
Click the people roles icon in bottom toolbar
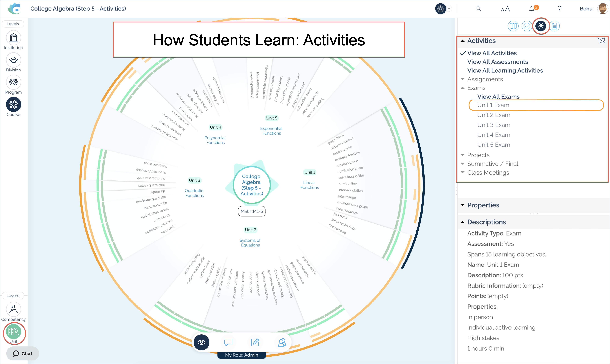point(282,342)
